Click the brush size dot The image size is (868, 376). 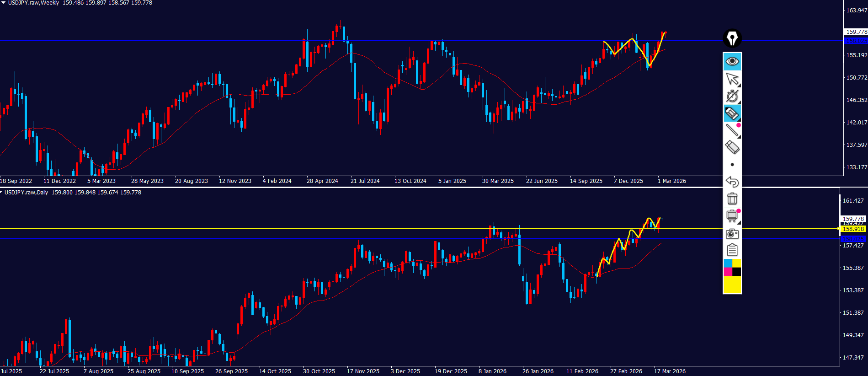[x=732, y=165]
